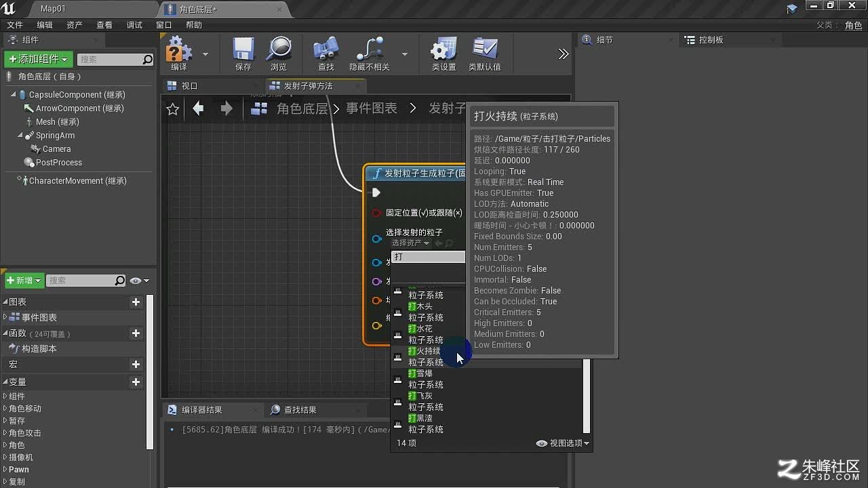The width and height of the screenshot is (868, 488).
Task: Open the 编辑 menu
Action: pos(45,25)
